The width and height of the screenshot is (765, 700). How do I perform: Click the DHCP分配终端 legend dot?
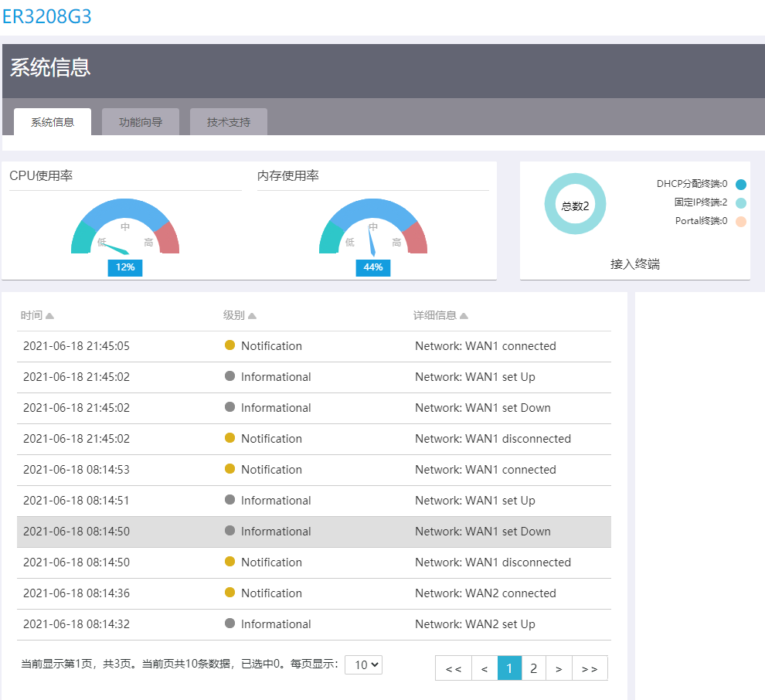pyautogui.click(x=741, y=185)
